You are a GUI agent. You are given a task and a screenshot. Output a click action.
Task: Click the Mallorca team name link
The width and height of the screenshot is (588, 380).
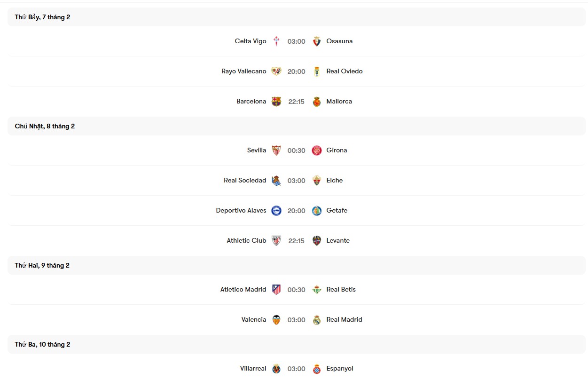[340, 101]
